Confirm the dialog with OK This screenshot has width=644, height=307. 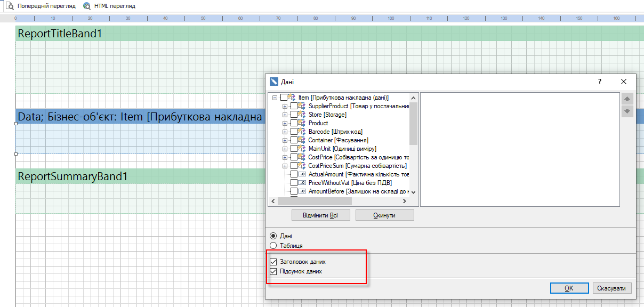click(569, 288)
